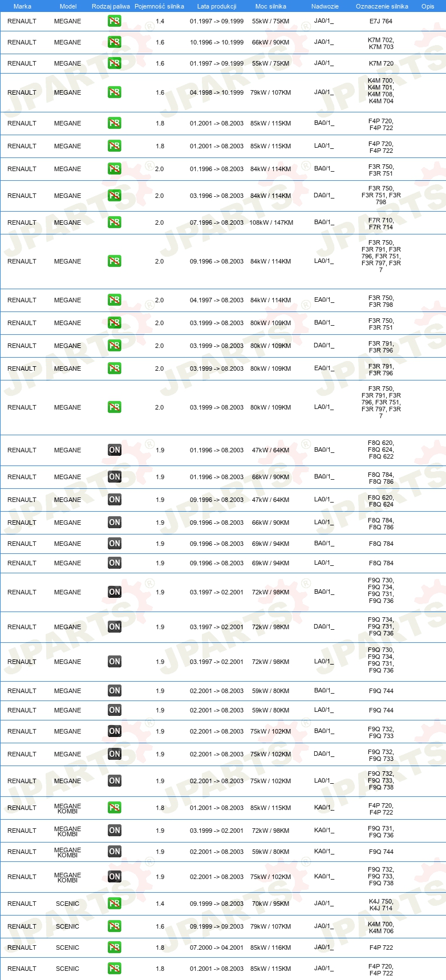
Task: Click the petrol icon in the Scenic K4M 706 row
Action: tap(114, 926)
